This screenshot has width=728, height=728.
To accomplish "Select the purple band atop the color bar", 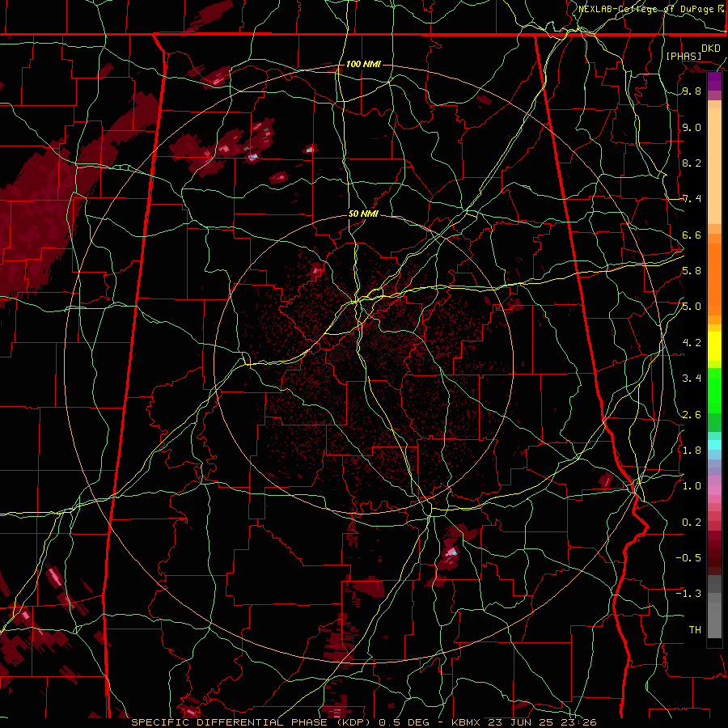I will (714, 81).
